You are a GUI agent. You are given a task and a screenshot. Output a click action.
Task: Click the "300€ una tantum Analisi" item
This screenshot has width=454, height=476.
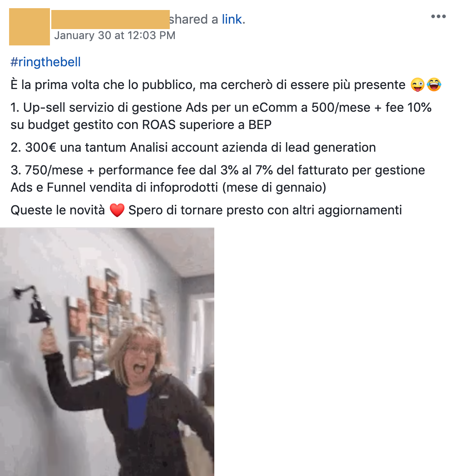point(193,148)
